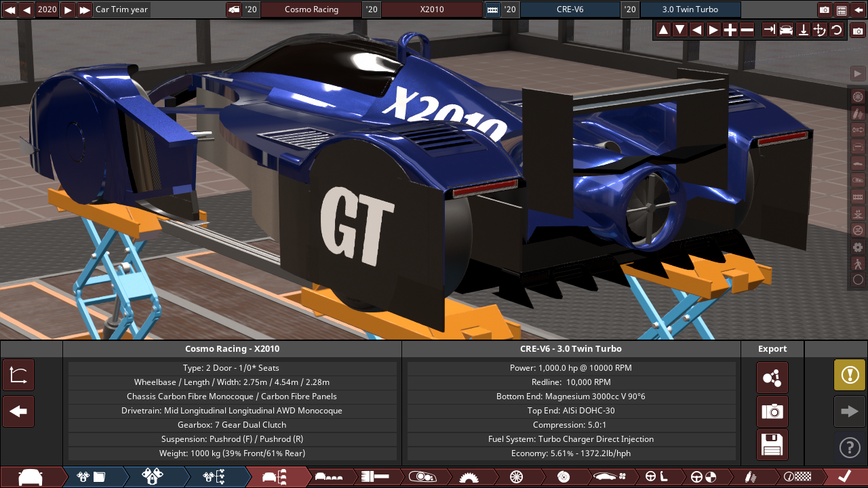This screenshot has width=868, height=488.
Task: Click the empty circle icon in side panel
Action: (858, 279)
